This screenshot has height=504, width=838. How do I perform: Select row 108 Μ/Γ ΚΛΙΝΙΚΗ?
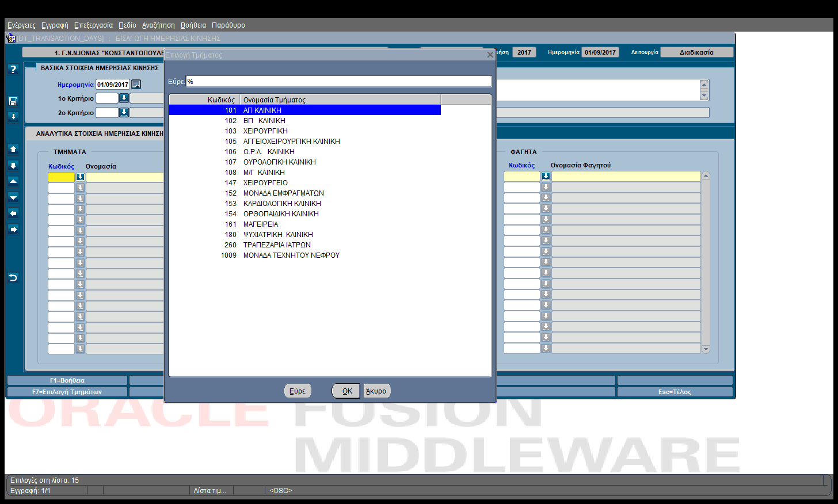[305, 173]
